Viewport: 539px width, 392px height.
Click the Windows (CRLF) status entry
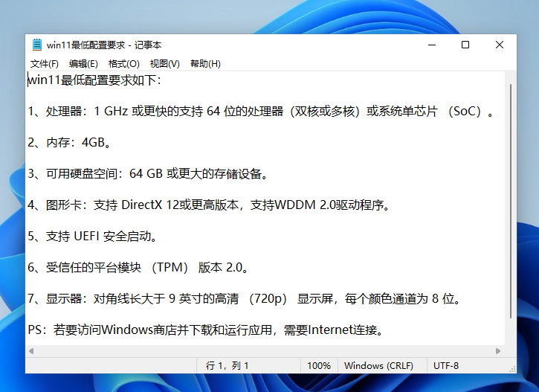point(379,365)
